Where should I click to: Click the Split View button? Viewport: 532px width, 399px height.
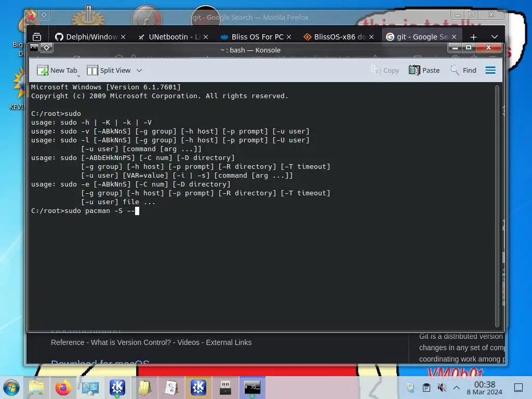109,70
